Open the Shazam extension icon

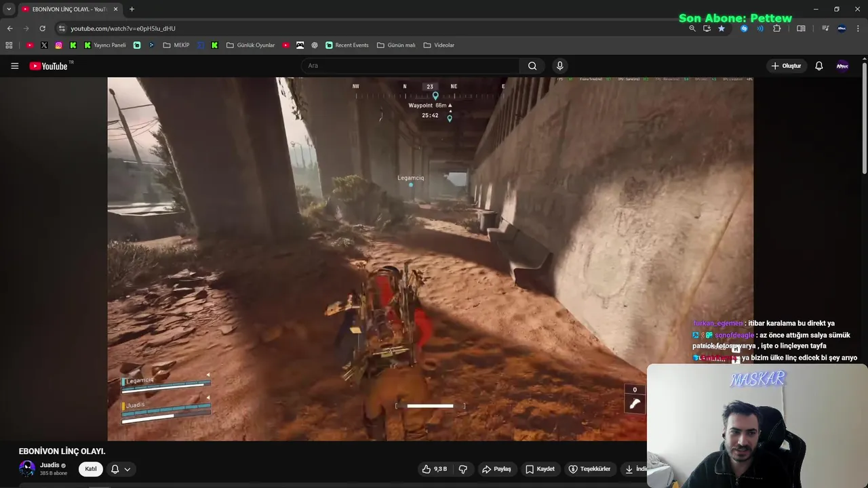(x=745, y=28)
